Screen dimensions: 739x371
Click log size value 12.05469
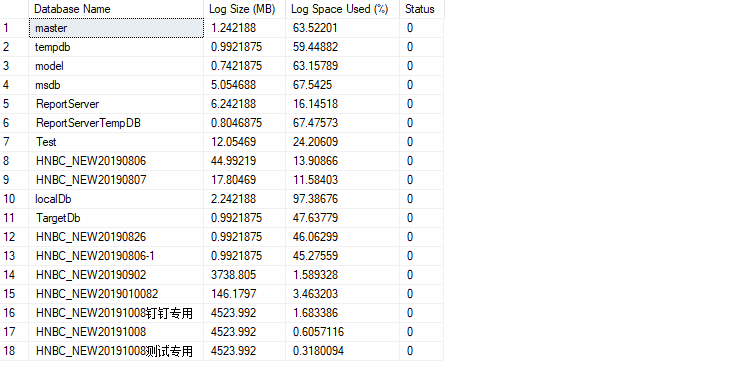(233, 142)
